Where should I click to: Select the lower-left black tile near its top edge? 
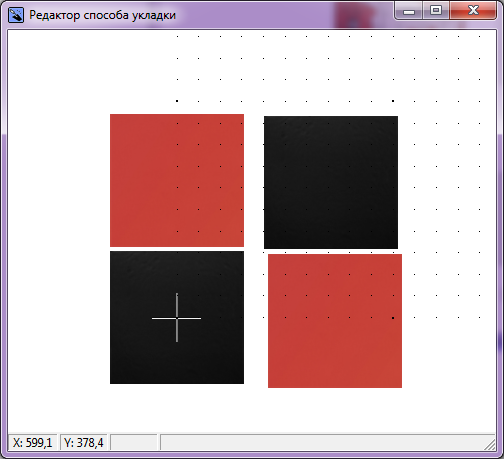[177, 258]
